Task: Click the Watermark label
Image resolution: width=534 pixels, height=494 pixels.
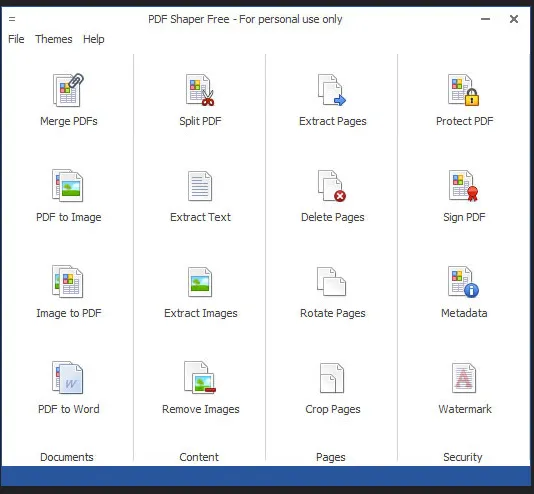Action: [465, 409]
